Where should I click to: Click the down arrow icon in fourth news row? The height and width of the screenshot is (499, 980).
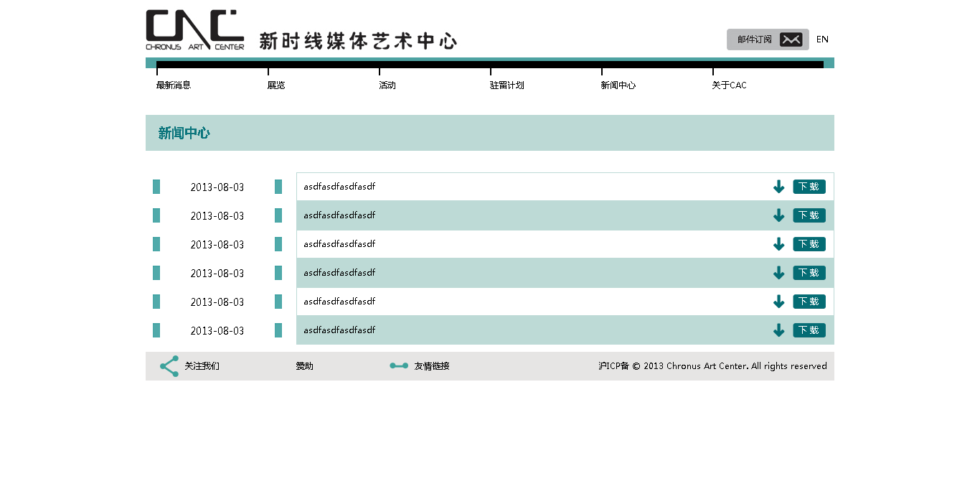[x=778, y=273]
